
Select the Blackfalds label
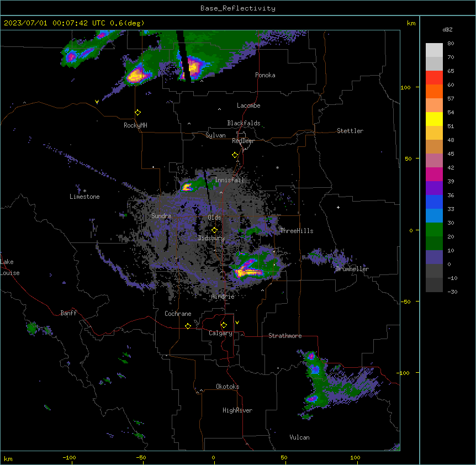pyautogui.click(x=244, y=123)
